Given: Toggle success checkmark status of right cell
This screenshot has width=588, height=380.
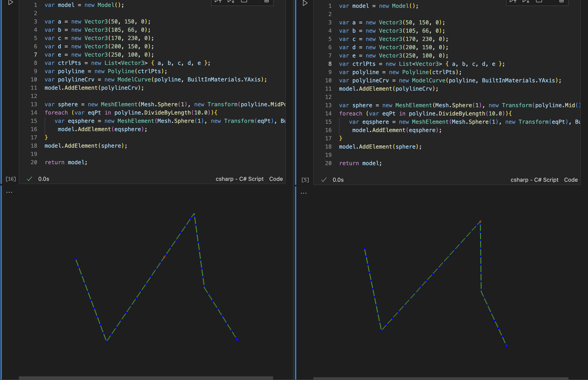Looking at the screenshot, I should [x=324, y=180].
